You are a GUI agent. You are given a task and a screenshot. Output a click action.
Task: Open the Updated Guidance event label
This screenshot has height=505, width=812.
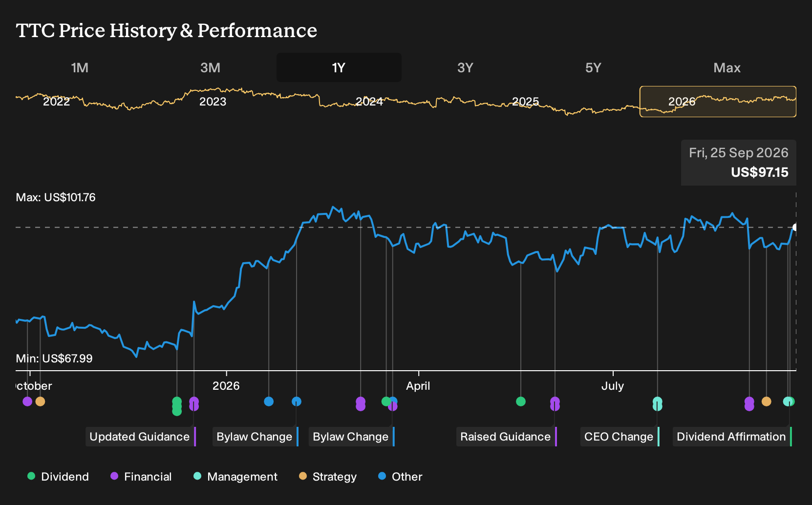[140, 437]
